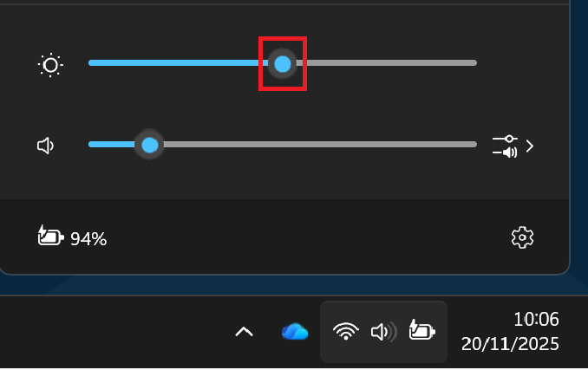The height and width of the screenshot is (370, 588).
Task: Click the taskbar battery charging icon
Action: coord(421,330)
